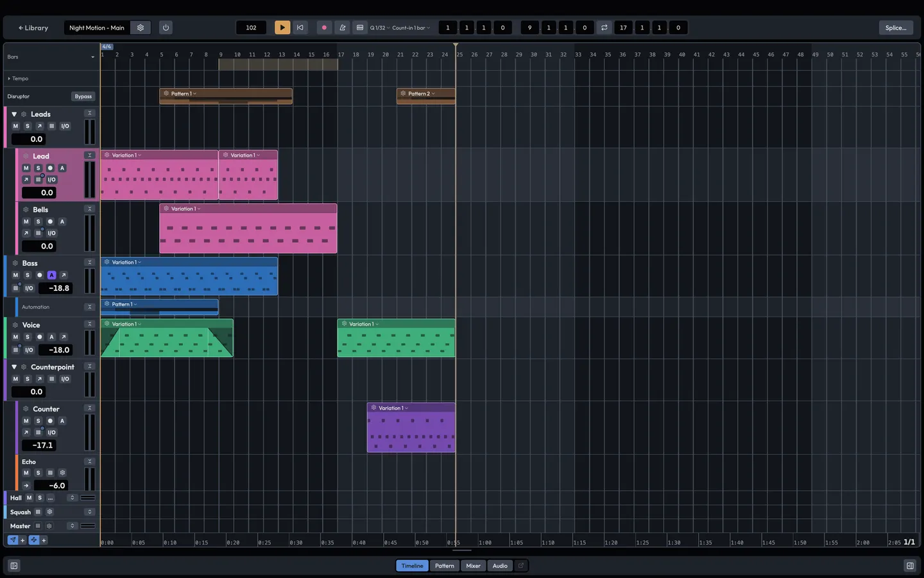Open project settings gear beside Night Motion

pos(141,28)
